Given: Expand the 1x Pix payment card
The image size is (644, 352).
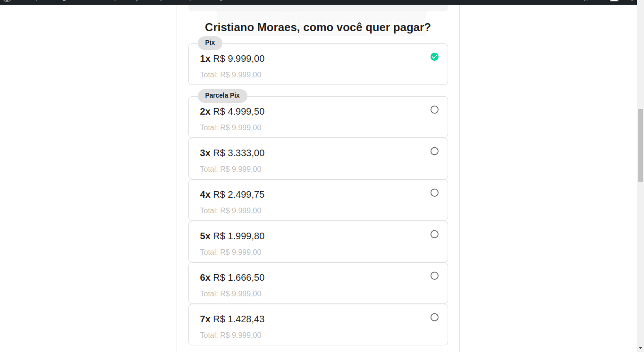Looking at the screenshot, I should click(x=318, y=64).
